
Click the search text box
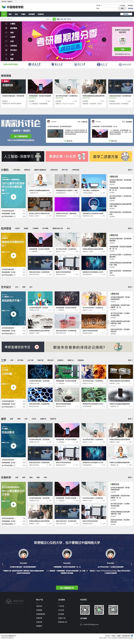[x=24, y=19]
